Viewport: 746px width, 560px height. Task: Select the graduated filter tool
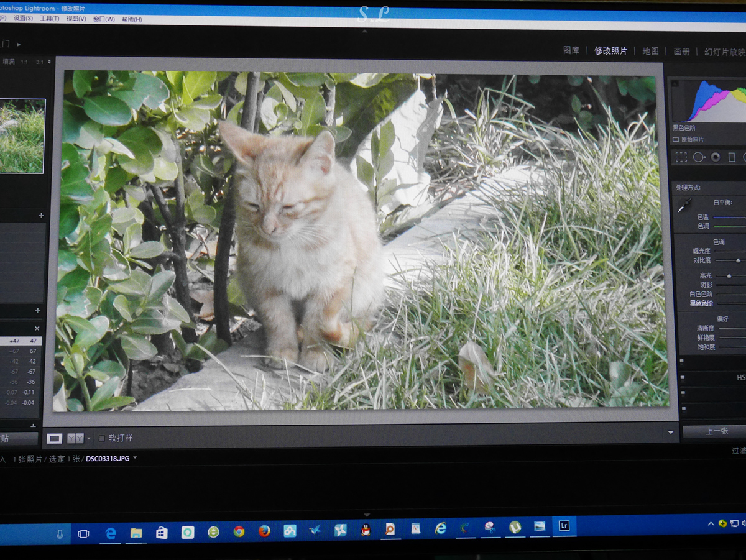click(732, 157)
